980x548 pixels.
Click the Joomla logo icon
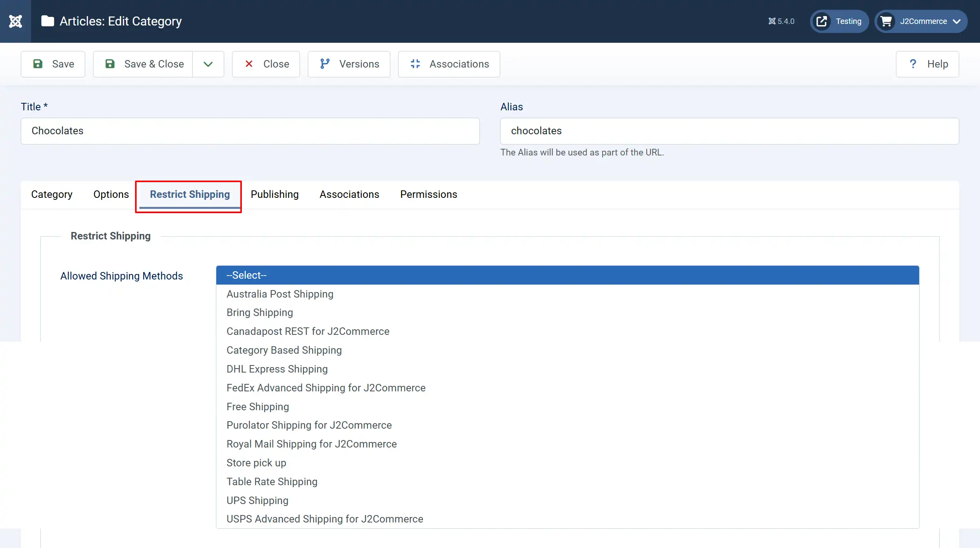[x=15, y=21]
